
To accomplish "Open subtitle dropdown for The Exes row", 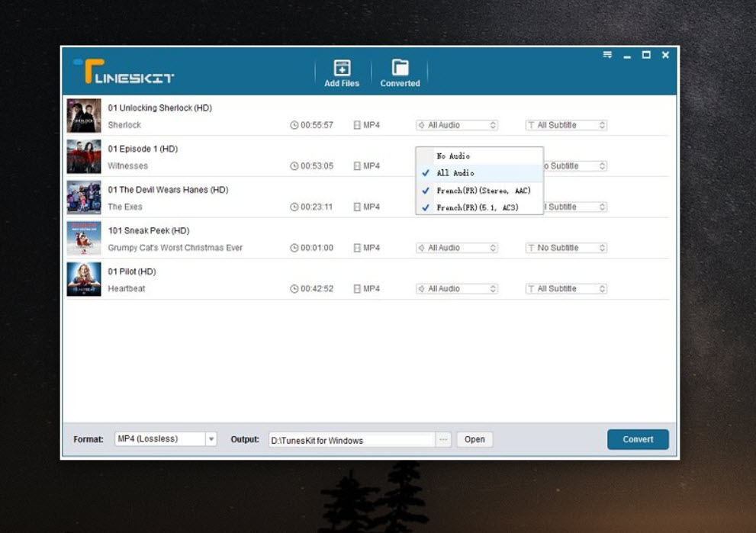I will click(575, 207).
